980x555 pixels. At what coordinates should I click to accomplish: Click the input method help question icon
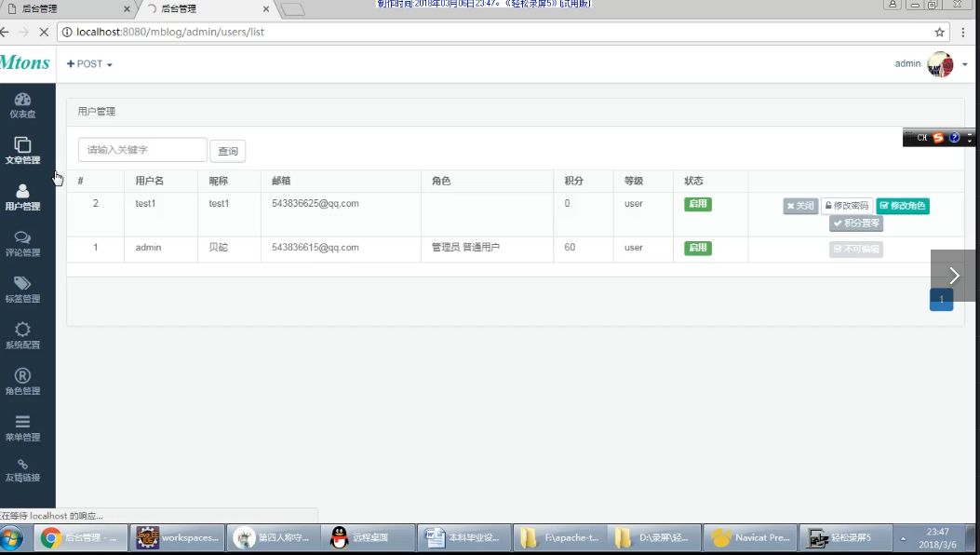pos(954,138)
